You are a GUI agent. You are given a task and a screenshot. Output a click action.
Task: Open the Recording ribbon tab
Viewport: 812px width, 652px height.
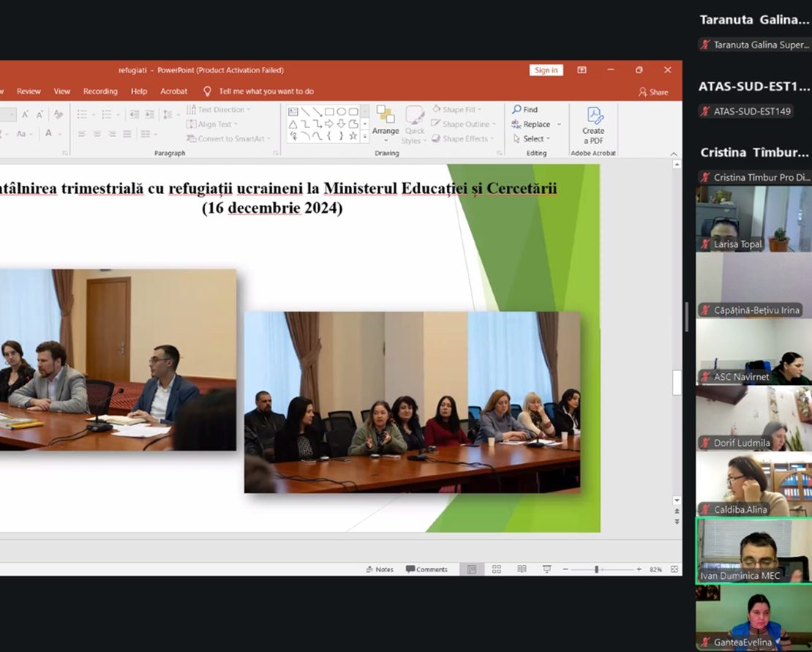100,91
